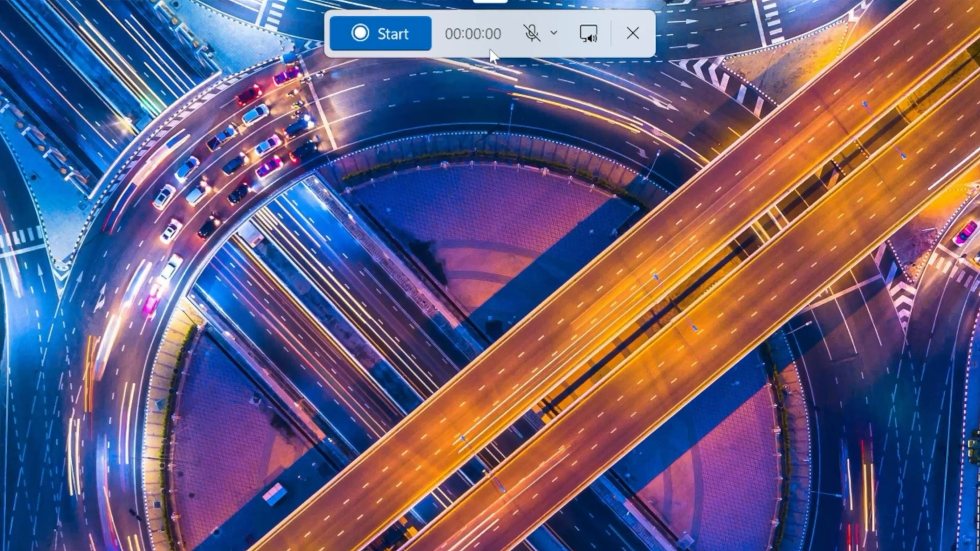Switch the mic from muted to active
The height and width of the screenshot is (551, 980).
pyautogui.click(x=531, y=33)
